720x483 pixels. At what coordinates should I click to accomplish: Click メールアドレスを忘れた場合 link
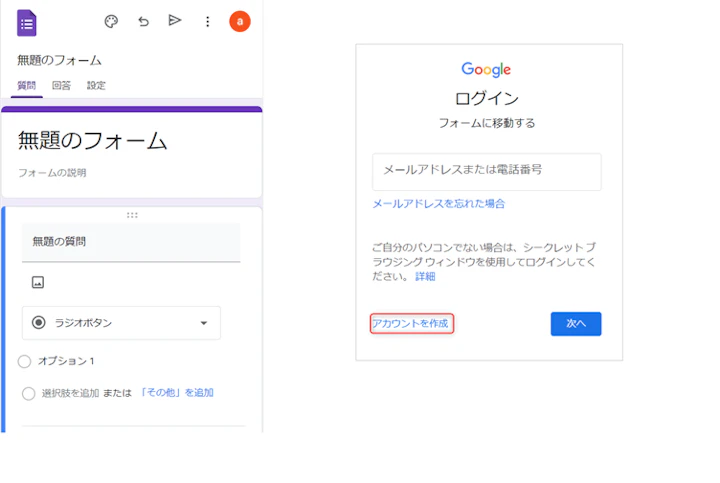pyautogui.click(x=438, y=203)
